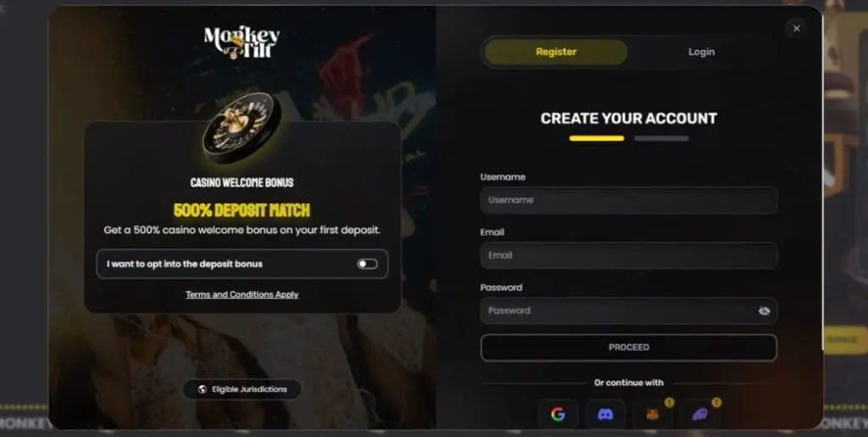Open Eligible Jurisdictions
The height and width of the screenshot is (437, 868).
click(x=242, y=389)
